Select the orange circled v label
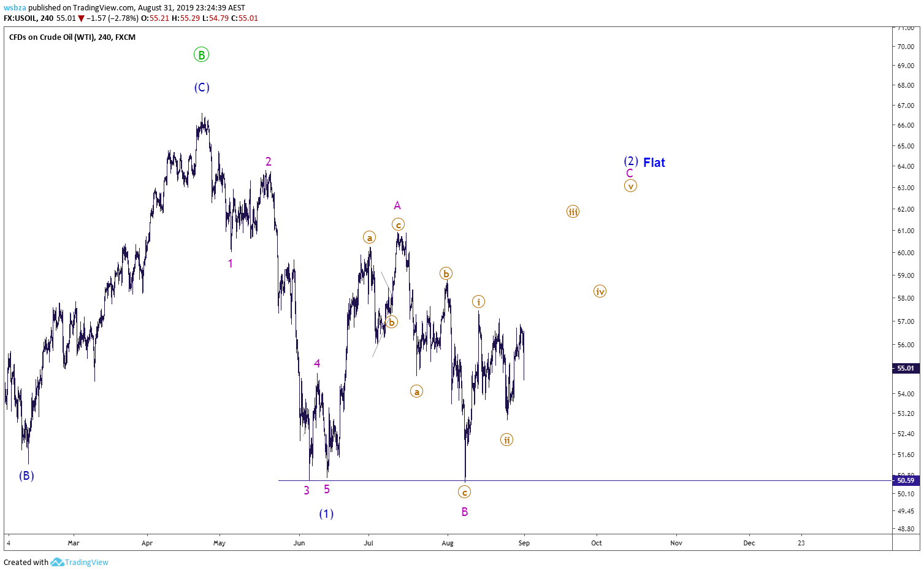Screen dimensions: 924x573 click(630, 186)
